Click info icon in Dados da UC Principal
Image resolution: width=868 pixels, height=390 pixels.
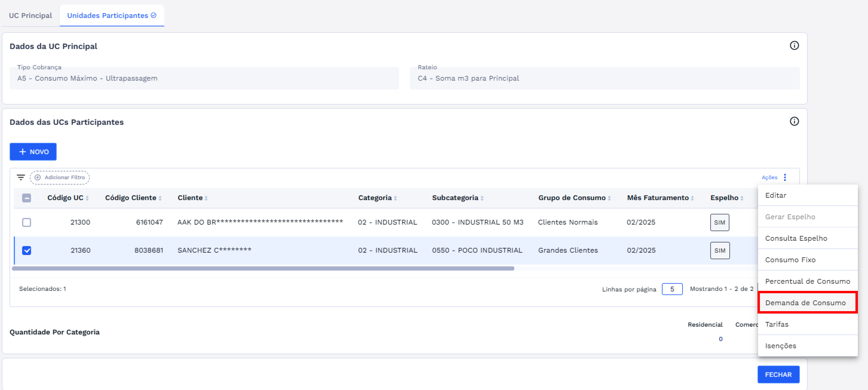(794, 45)
